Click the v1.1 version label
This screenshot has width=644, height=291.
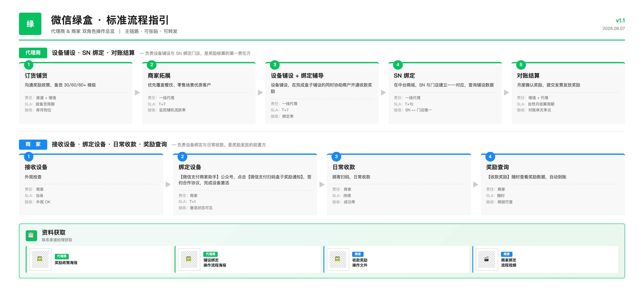pos(620,20)
